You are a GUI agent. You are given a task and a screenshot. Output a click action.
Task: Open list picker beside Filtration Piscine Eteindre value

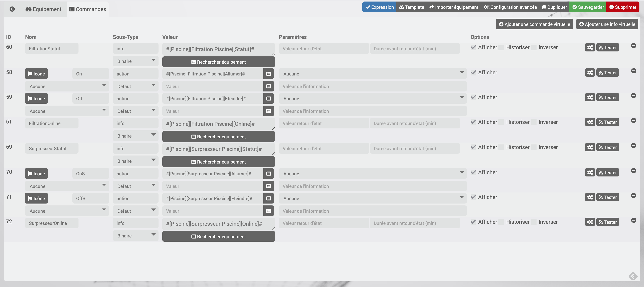click(x=268, y=99)
